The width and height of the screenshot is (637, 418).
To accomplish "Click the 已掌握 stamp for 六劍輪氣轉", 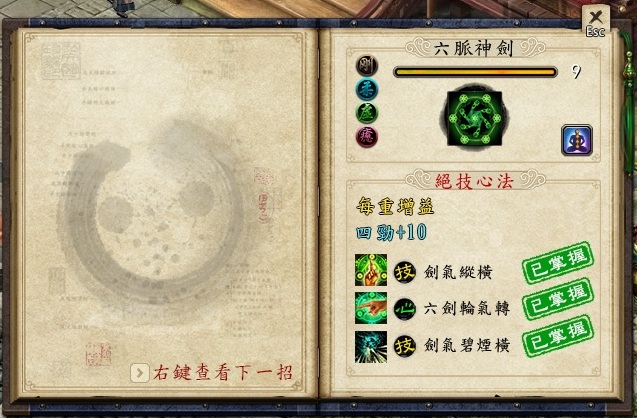I will point(558,299).
